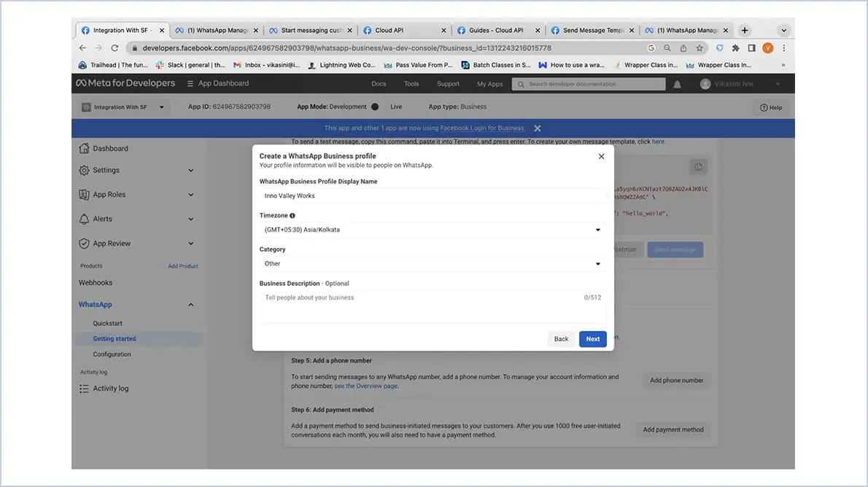The height and width of the screenshot is (487, 868).
Task: Edit the Display Name field
Action: point(433,196)
